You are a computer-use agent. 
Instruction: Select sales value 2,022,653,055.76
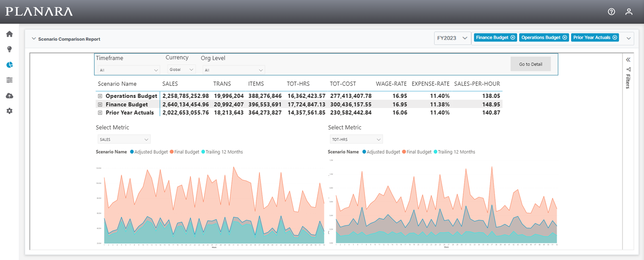point(186,113)
